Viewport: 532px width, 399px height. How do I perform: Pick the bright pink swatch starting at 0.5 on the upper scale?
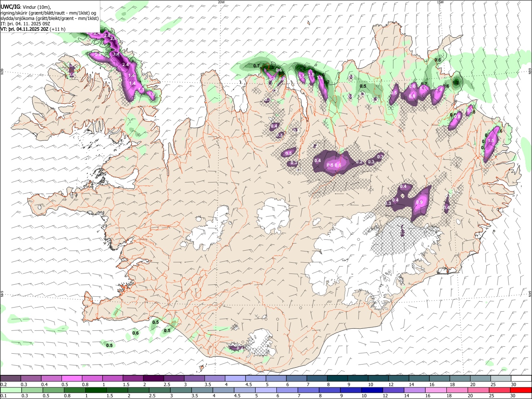click(72, 379)
